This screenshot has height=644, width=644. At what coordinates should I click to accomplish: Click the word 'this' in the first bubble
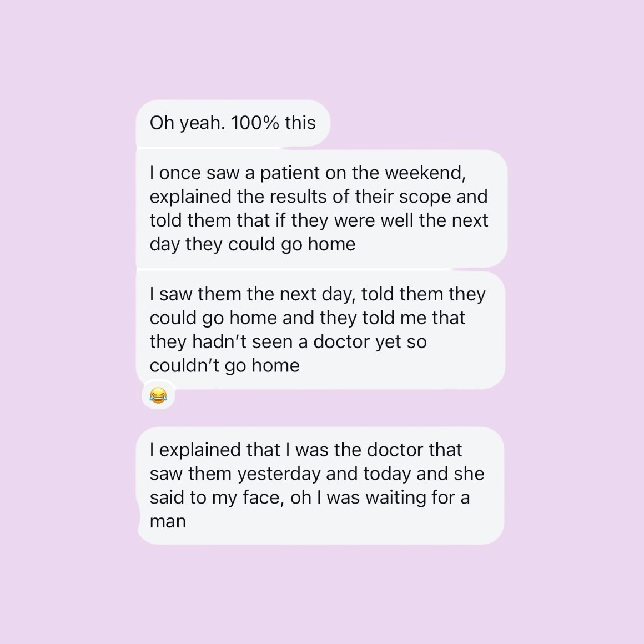[300, 123]
